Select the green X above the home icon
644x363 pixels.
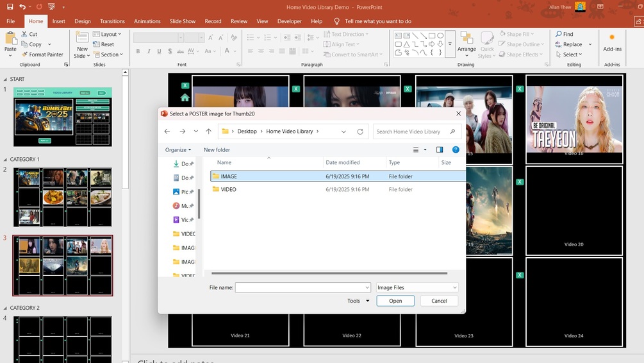point(185,85)
